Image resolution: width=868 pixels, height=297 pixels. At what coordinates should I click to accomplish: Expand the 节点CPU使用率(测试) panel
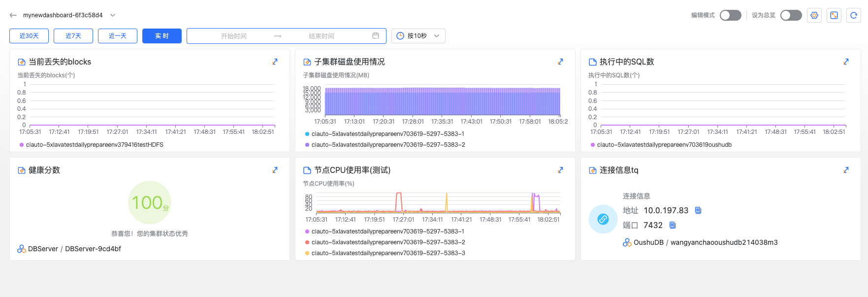pos(560,170)
